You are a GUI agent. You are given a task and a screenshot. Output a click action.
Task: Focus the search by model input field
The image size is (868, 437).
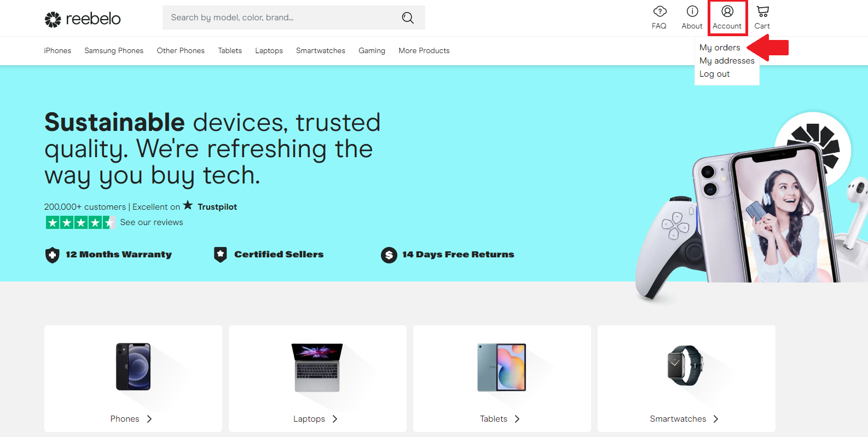282,18
